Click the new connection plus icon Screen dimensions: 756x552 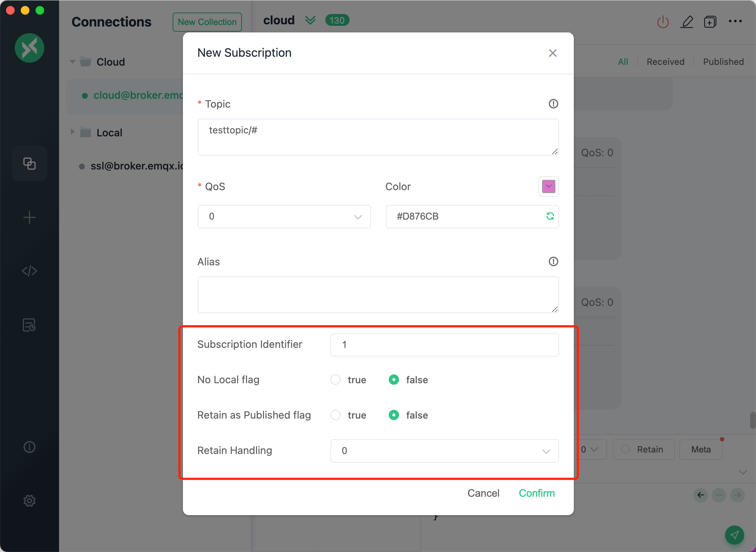30,217
